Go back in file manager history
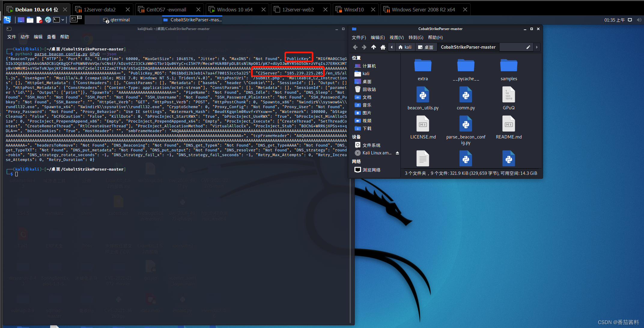The image size is (644, 328). click(x=355, y=47)
